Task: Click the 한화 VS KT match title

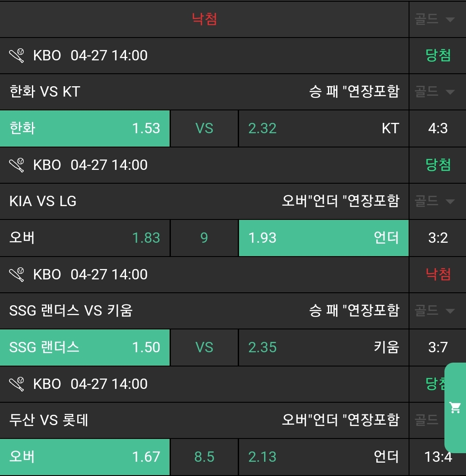Action: click(x=45, y=92)
